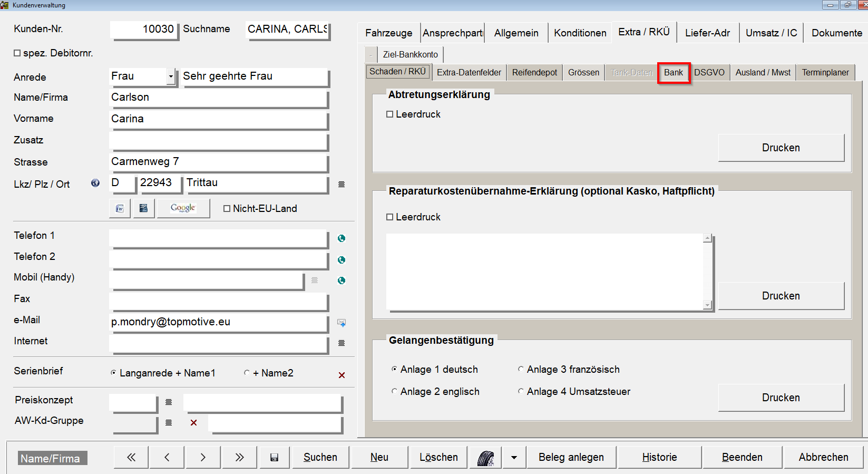Choose Anlage 3 französisch
The image size is (868, 474).
point(521,369)
